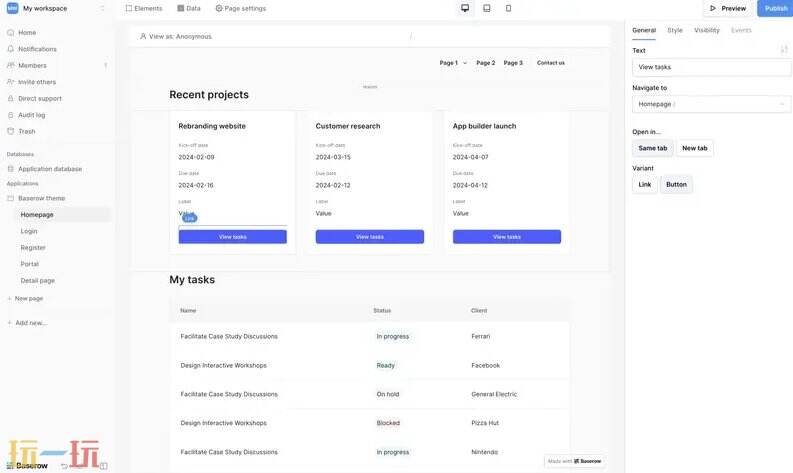Click the Notifications bell icon

(x=11, y=49)
